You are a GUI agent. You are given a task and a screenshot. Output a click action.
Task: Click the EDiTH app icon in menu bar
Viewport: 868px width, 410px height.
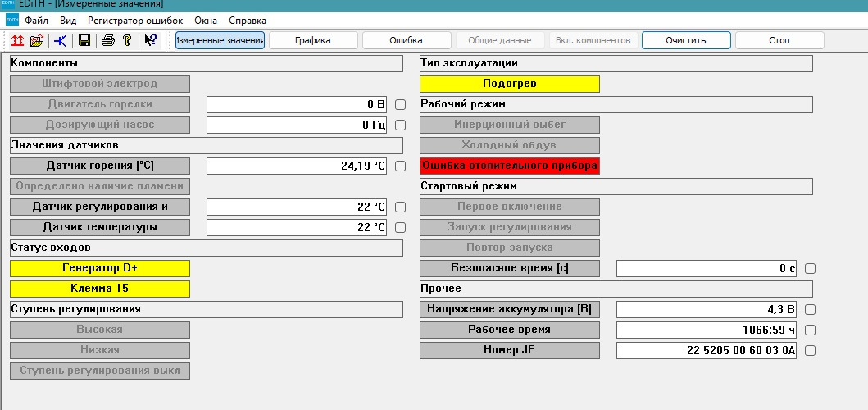(11, 19)
